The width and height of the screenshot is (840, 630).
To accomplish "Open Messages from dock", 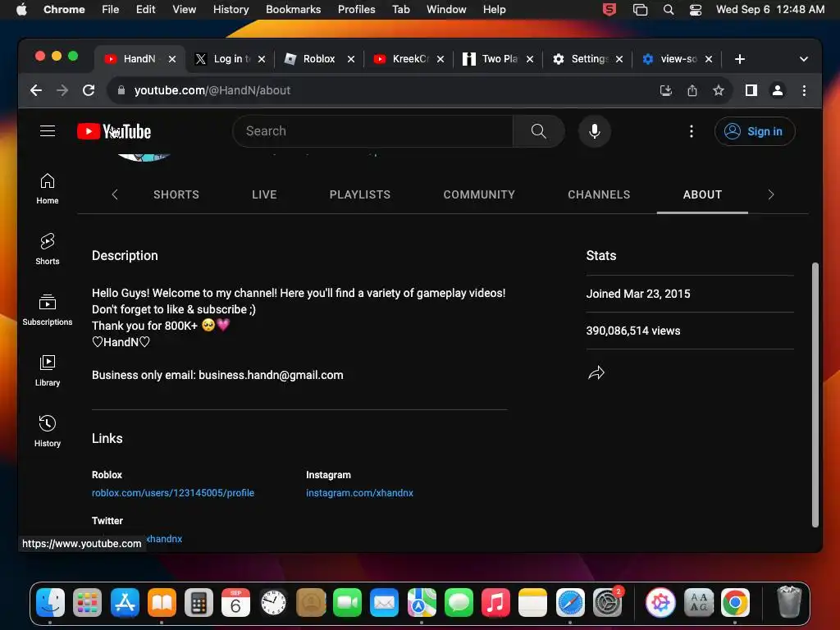I will click(x=459, y=603).
